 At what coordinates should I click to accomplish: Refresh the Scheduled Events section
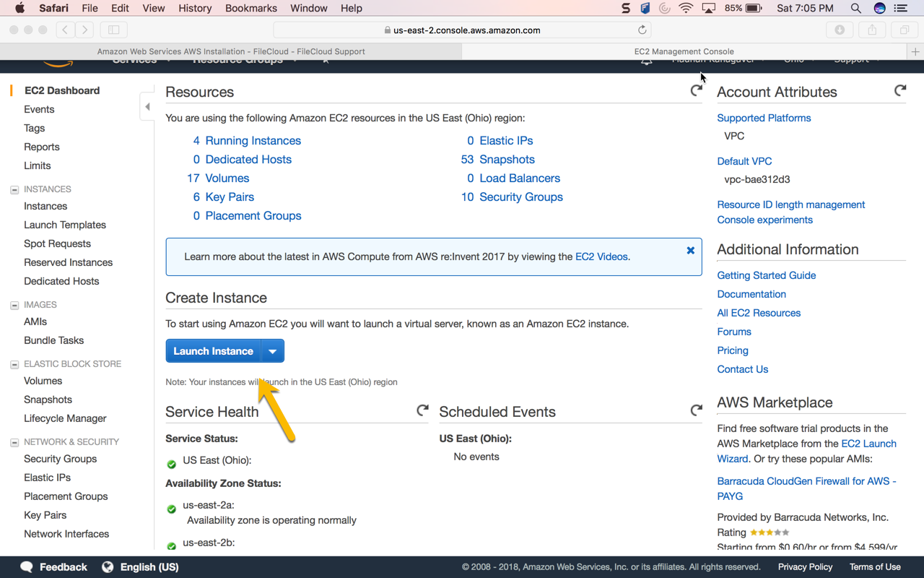696,410
